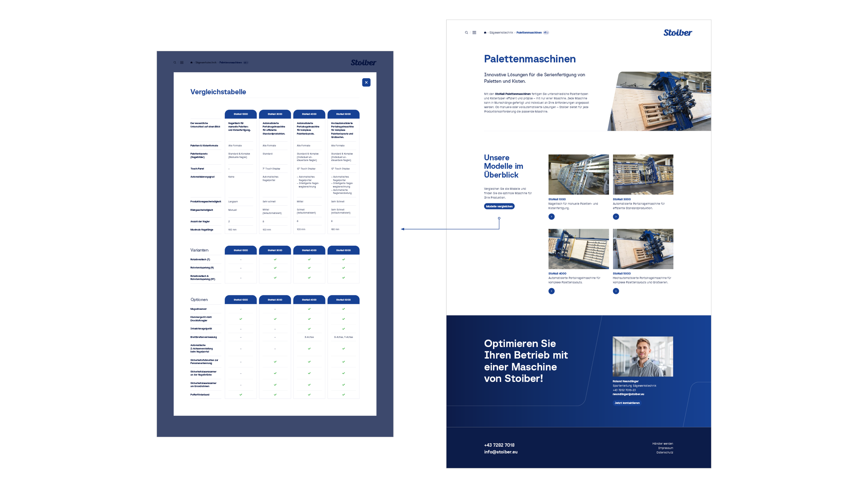Open the StoNail 4000 product thumbnail

click(x=578, y=249)
